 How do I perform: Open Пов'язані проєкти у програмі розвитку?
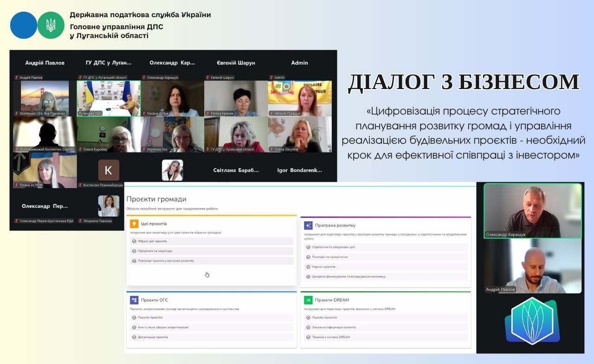pyautogui.click(x=212, y=261)
